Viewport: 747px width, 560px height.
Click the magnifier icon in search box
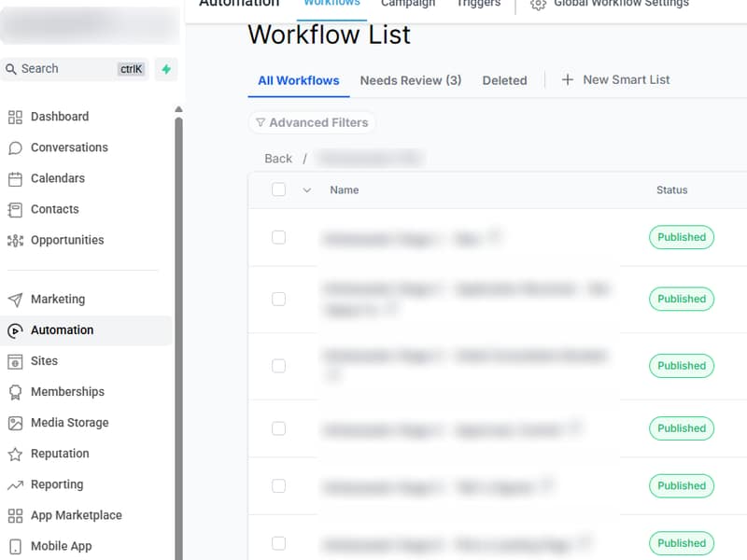tap(10, 69)
